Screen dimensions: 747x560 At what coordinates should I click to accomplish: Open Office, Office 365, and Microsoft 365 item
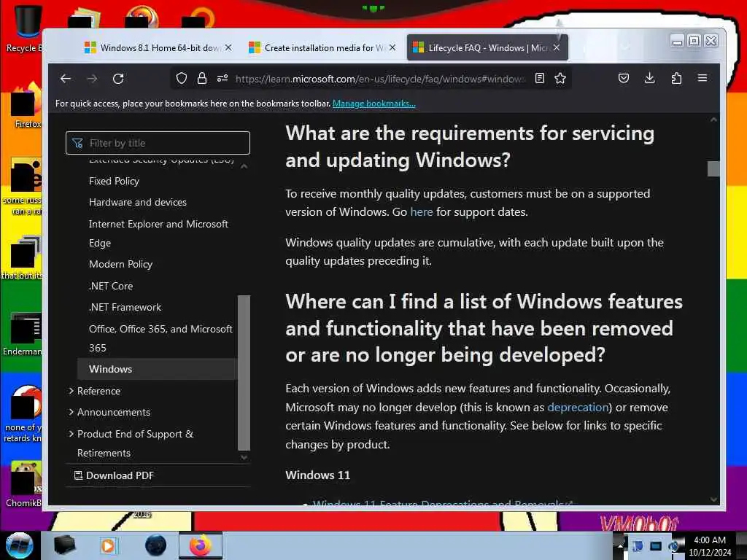point(160,338)
